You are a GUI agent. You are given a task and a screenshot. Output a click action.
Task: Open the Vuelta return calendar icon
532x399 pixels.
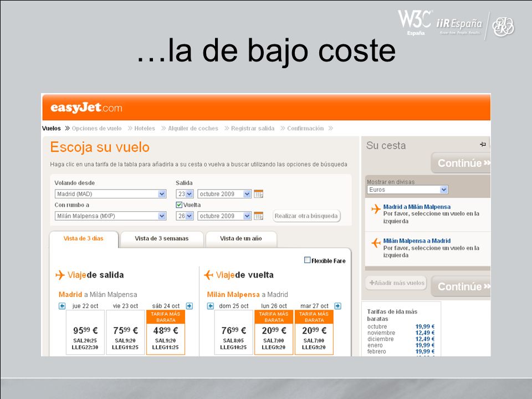(259, 216)
